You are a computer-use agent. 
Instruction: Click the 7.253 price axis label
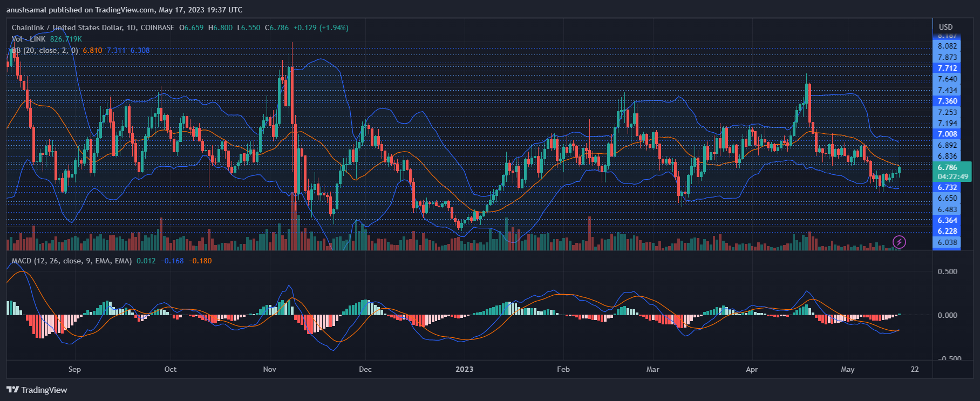click(x=948, y=112)
